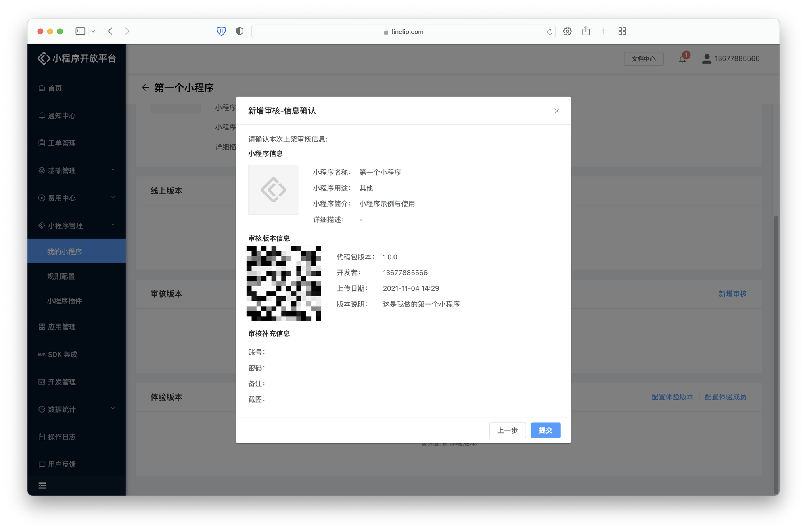The height and width of the screenshot is (532, 807).
Task: Click the 数据统计 pie chart icon
Action: click(x=42, y=409)
